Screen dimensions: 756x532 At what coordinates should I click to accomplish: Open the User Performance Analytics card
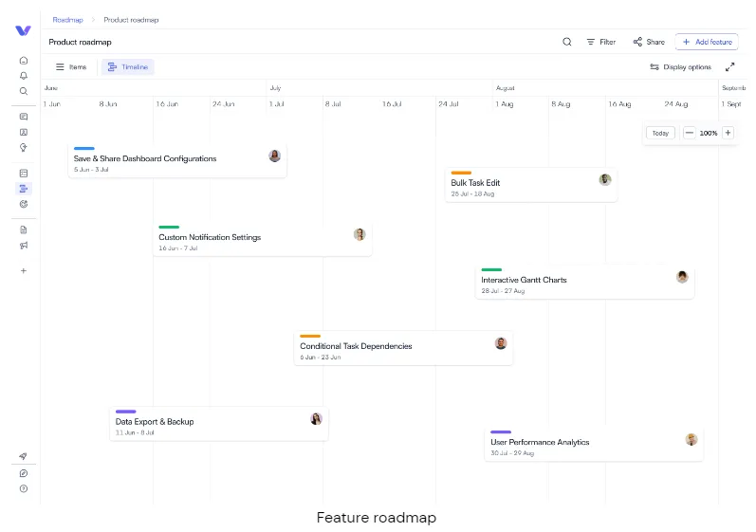pos(594,445)
